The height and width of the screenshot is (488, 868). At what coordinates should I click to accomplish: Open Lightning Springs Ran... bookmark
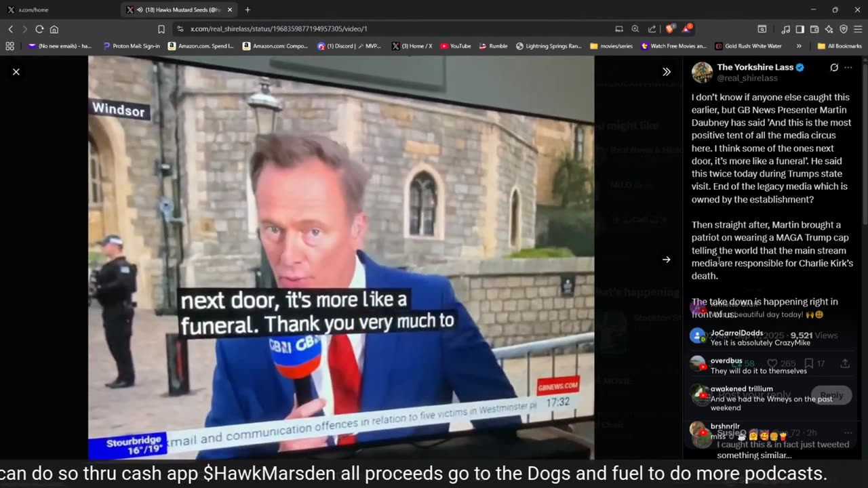point(549,46)
